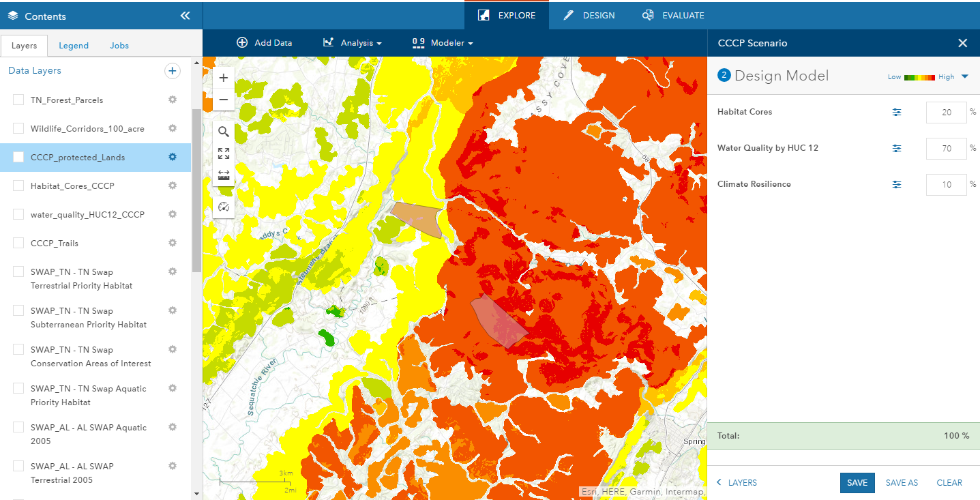Image resolution: width=980 pixels, height=500 pixels.
Task: Click the full extent map icon
Action: [x=224, y=153]
